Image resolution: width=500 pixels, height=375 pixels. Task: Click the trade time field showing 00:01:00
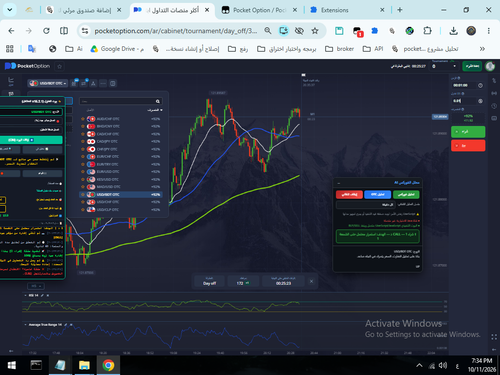click(464, 85)
